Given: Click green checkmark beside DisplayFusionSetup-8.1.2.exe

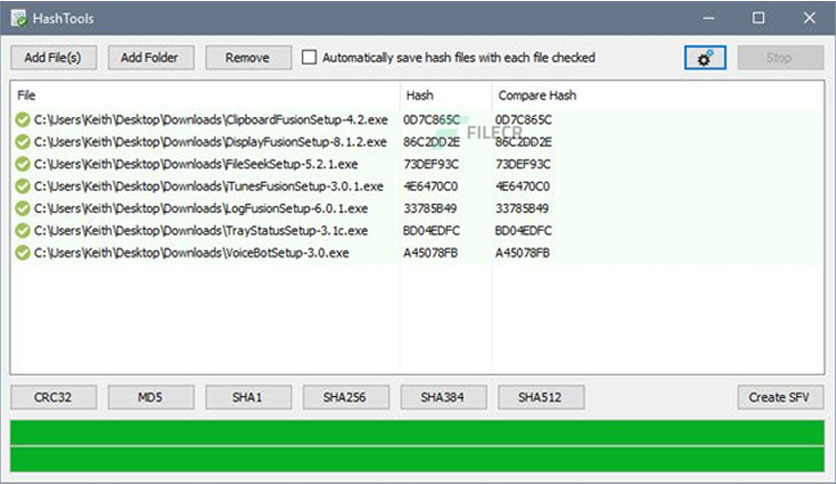Looking at the screenshot, I should (x=22, y=142).
